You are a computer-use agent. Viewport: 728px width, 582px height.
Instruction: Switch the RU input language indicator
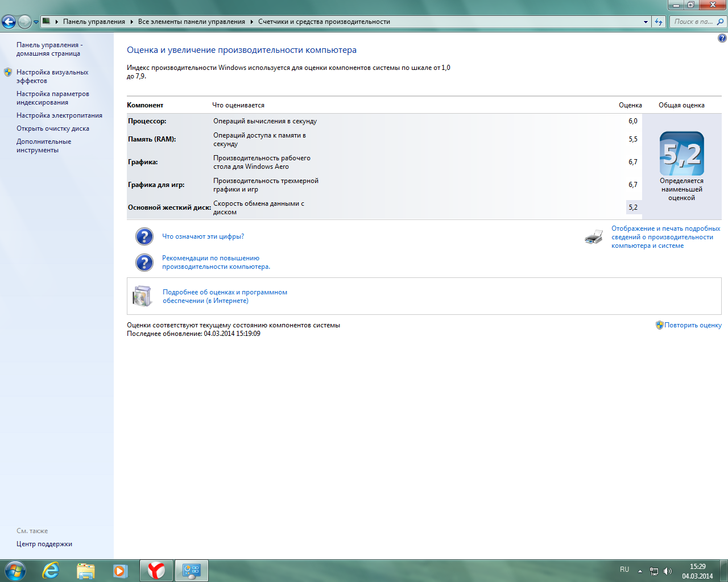coord(624,569)
